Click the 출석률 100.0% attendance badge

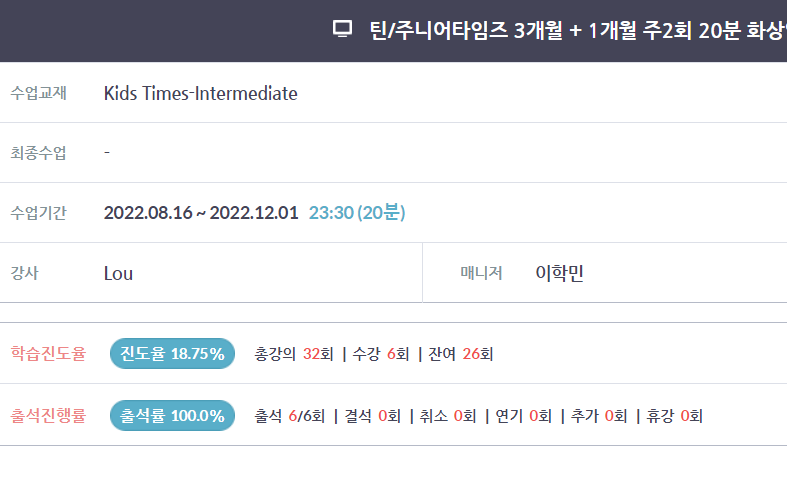tap(172, 416)
